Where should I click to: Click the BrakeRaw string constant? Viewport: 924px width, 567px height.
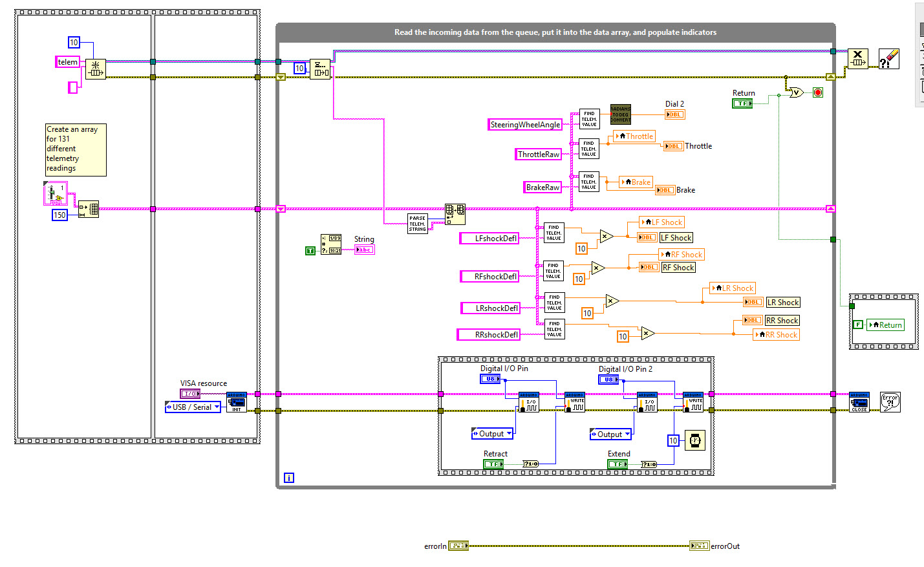tap(543, 187)
